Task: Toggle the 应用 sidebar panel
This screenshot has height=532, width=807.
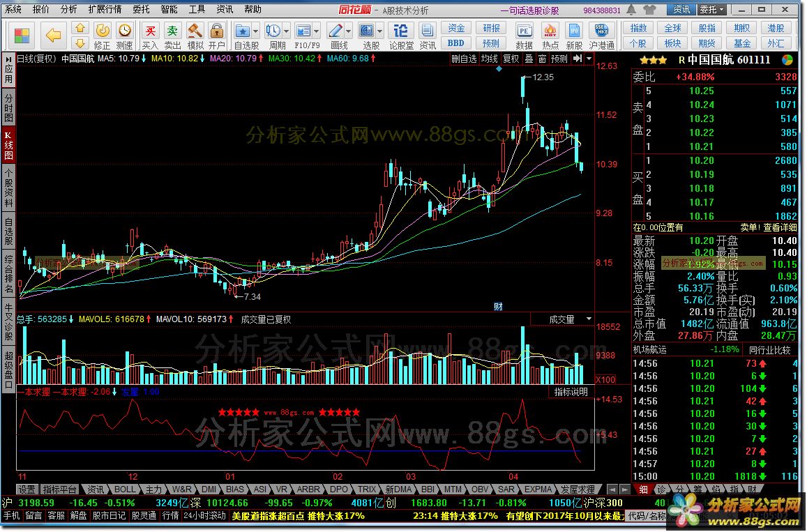Action: pyautogui.click(x=8, y=70)
